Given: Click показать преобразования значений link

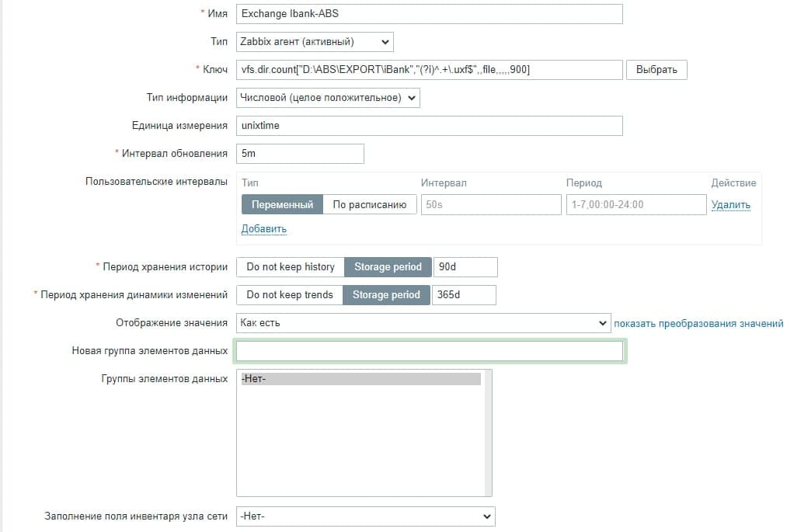Looking at the screenshot, I should click(698, 323).
